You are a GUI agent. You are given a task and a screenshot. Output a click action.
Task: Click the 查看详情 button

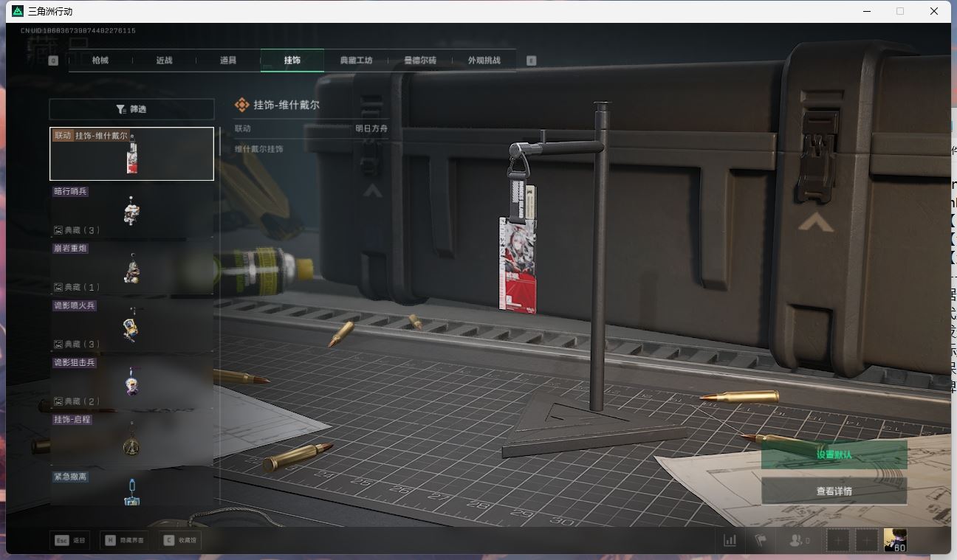[x=835, y=489]
